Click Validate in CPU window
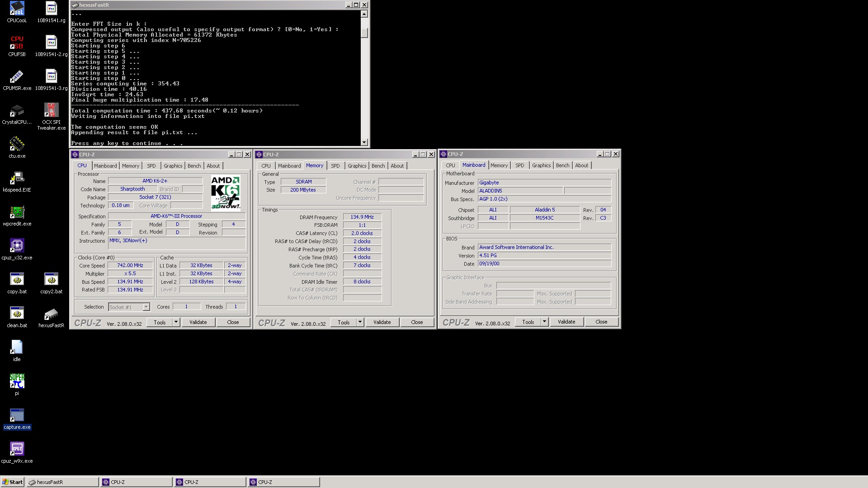This screenshot has width=868, height=488. point(198,322)
